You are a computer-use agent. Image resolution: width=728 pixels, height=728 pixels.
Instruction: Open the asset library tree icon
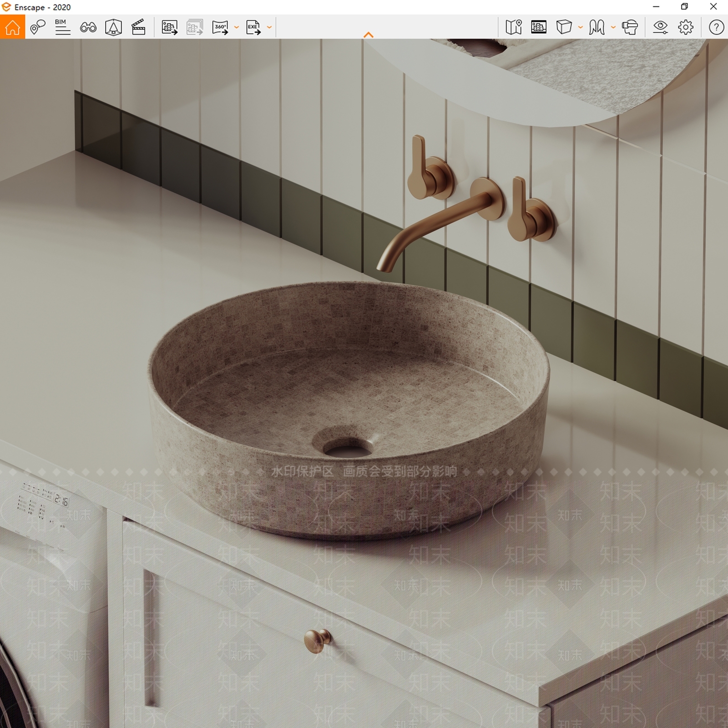(113, 27)
